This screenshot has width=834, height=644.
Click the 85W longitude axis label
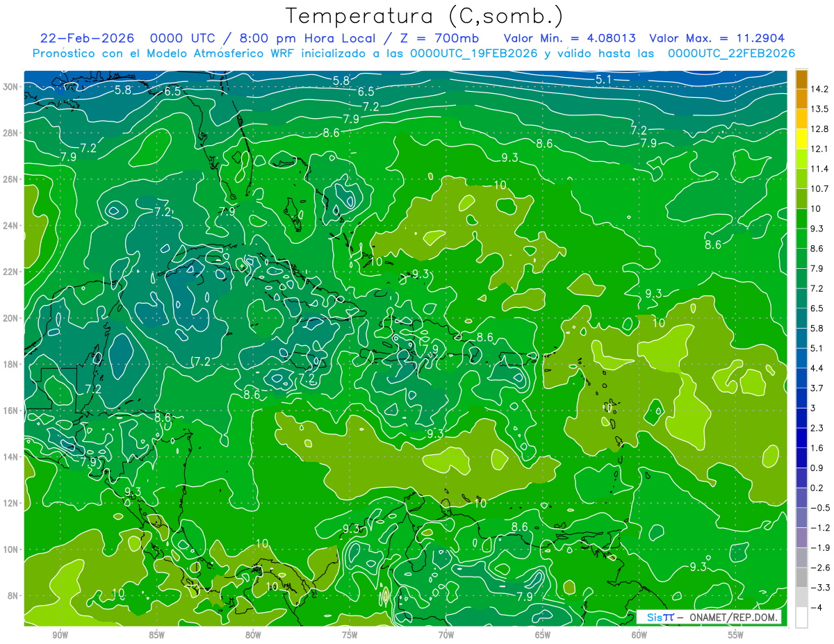point(156,635)
